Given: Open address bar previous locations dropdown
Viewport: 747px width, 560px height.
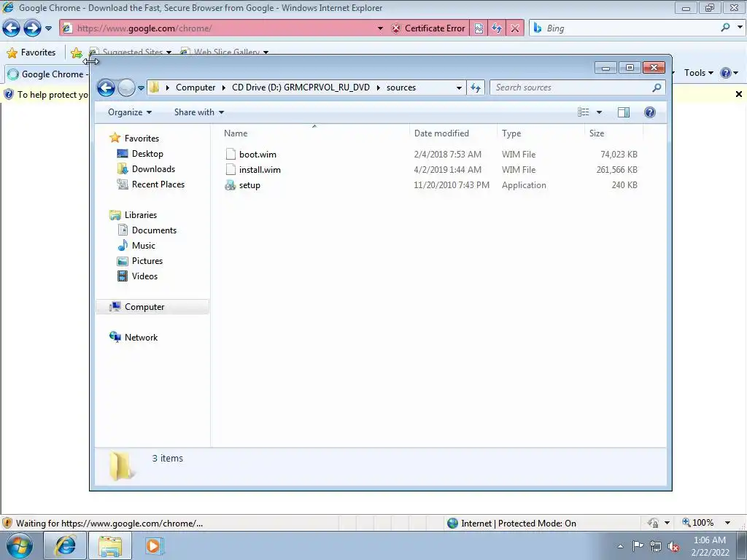Looking at the screenshot, I should (459, 87).
